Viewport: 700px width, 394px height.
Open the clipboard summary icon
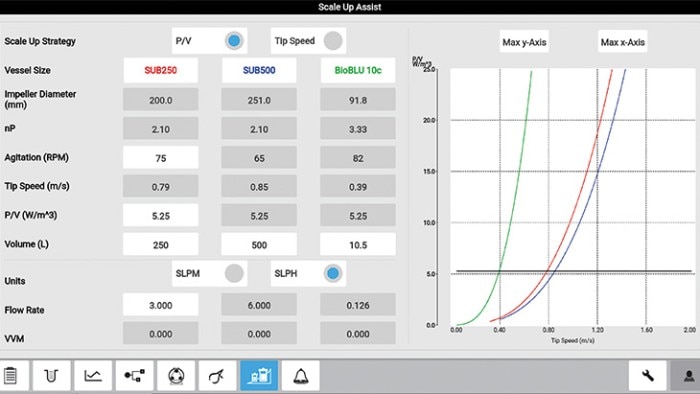point(11,376)
